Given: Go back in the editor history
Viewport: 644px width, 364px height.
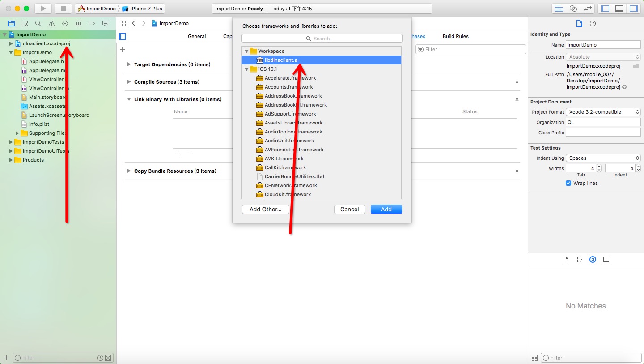Looking at the screenshot, I should pyautogui.click(x=133, y=23).
